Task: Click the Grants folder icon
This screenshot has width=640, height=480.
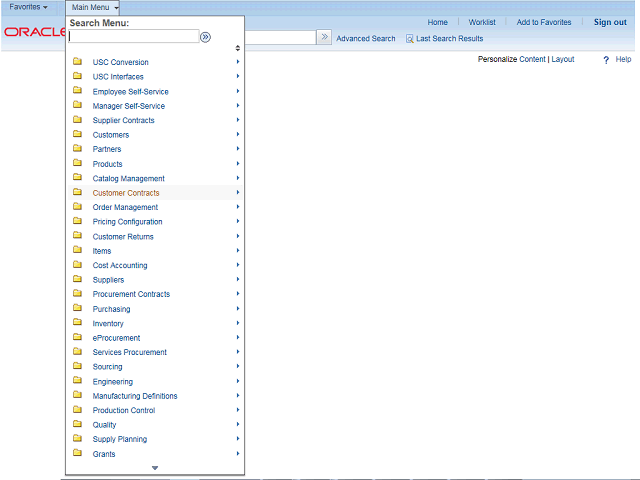Action: (77, 453)
